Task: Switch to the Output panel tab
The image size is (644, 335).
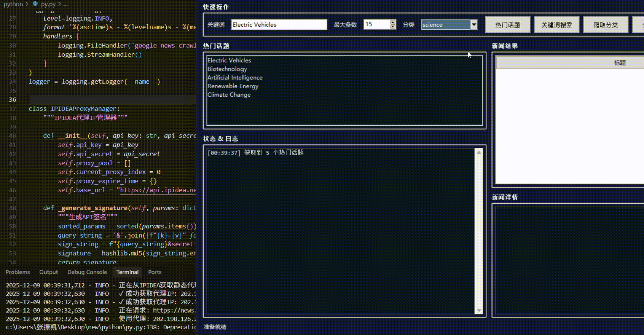Action: [x=49, y=272]
